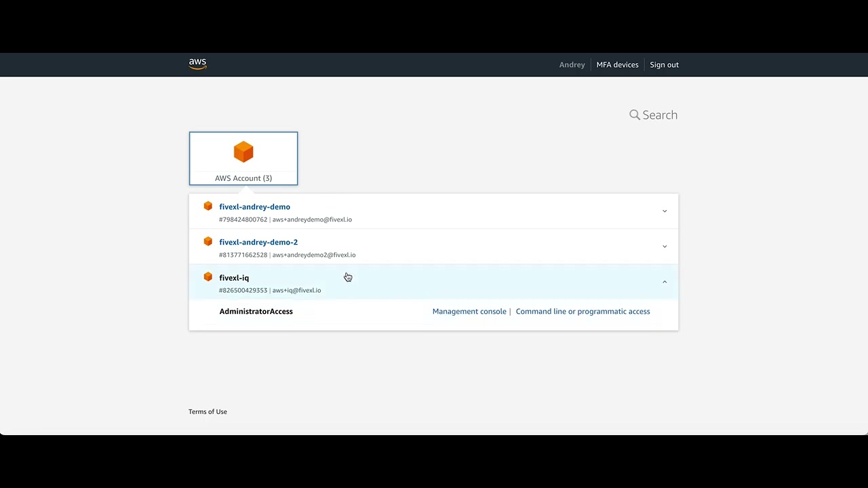Click cube icon beside fivexl-iq
This screenshot has height=488, width=868.
click(x=208, y=277)
